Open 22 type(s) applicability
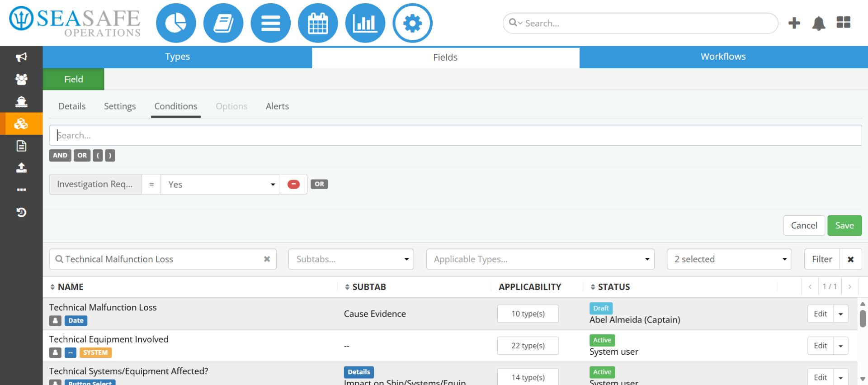Image resolution: width=868 pixels, height=385 pixels. 528,346
